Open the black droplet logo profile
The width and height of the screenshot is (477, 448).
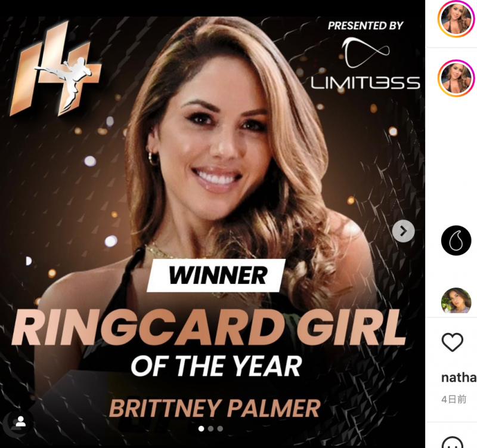pos(456,240)
